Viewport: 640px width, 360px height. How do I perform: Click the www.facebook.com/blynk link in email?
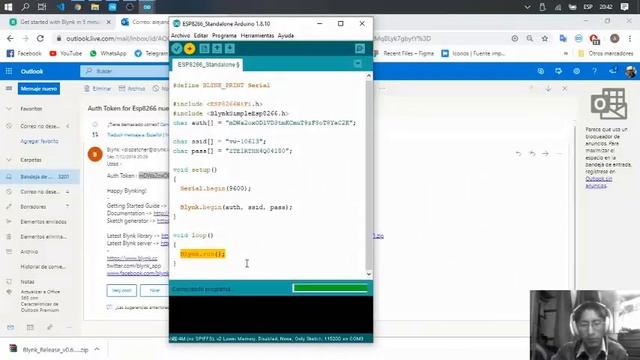[x=138, y=273]
